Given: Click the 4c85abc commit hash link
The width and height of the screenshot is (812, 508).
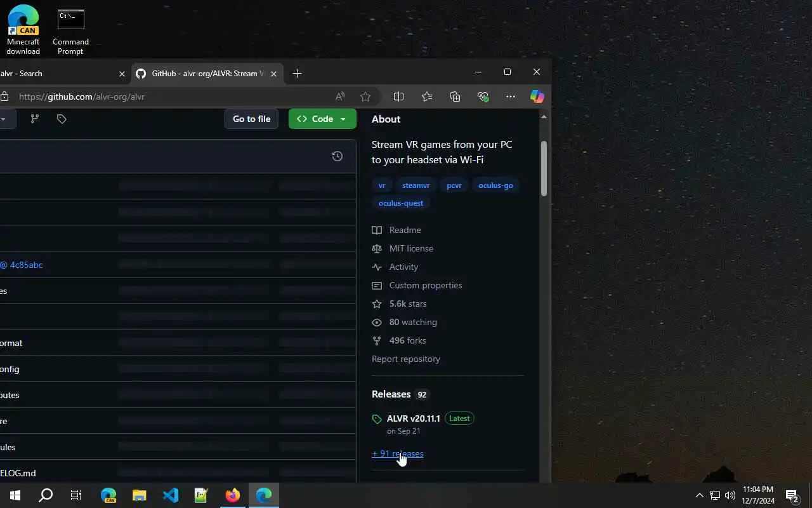Looking at the screenshot, I should click(26, 265).
